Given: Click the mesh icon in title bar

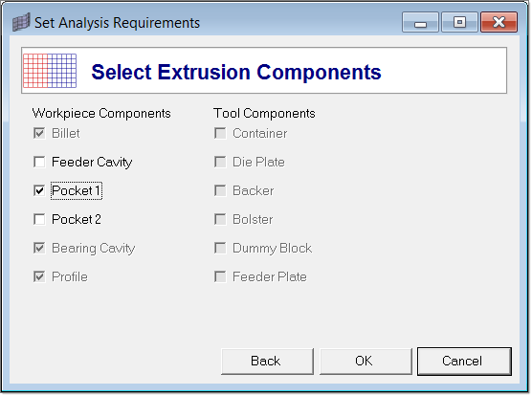Looking at the screenshot, I should (21, 22).
